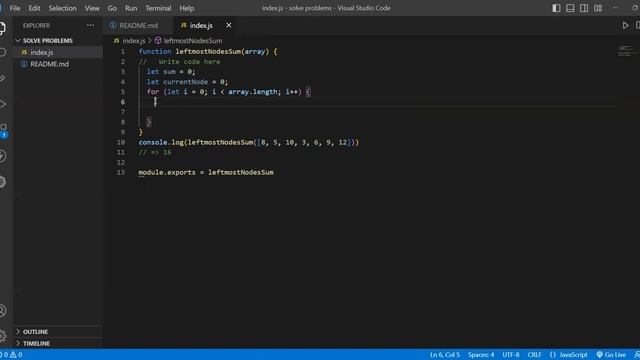Open the Extensions view with badge
Screen dimensions: 640x360
pos(3,130)
